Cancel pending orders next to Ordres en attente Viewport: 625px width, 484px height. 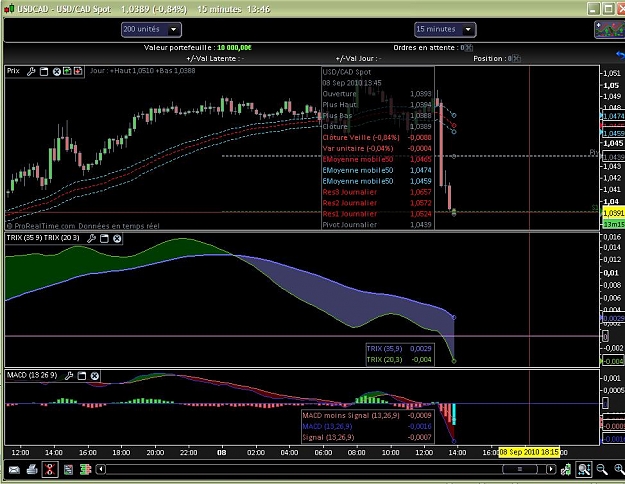469,48
